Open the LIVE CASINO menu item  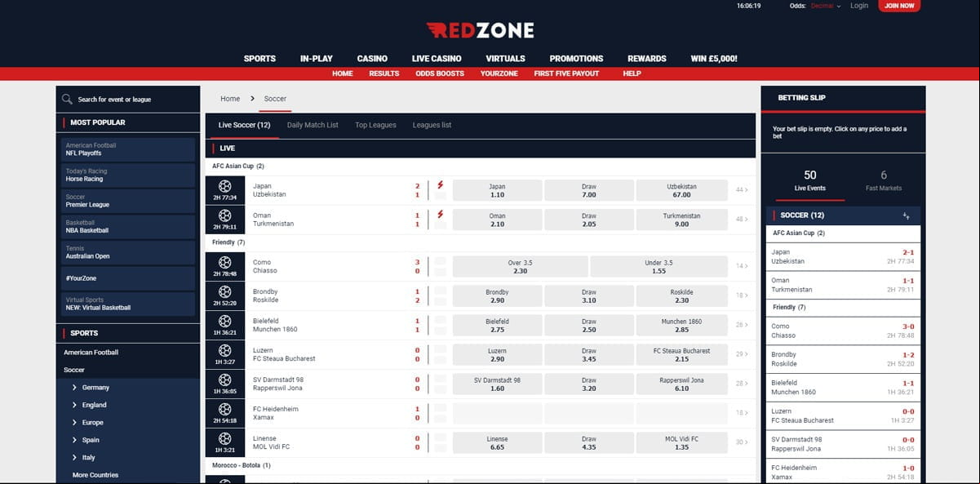tap(437, 59)
